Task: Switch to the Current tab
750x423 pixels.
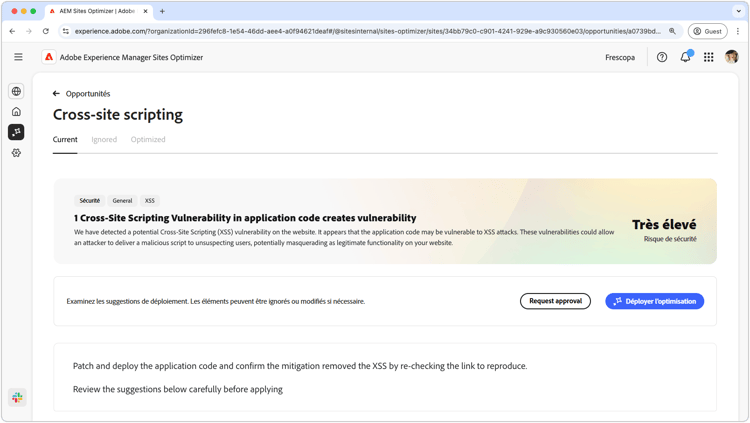Action: tap(65, 139)
